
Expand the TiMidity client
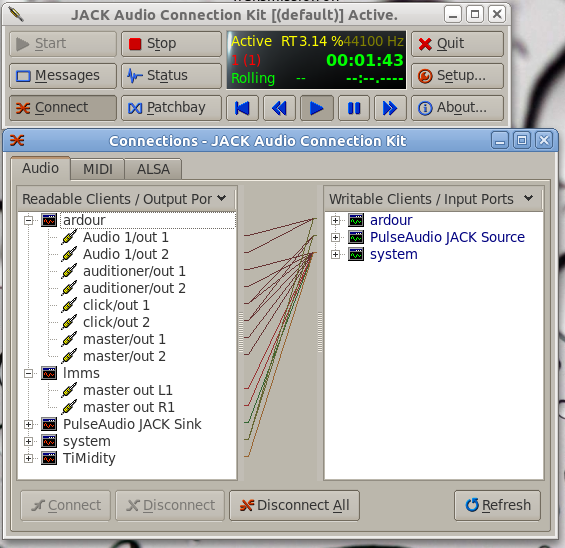(x=28, y=458)
